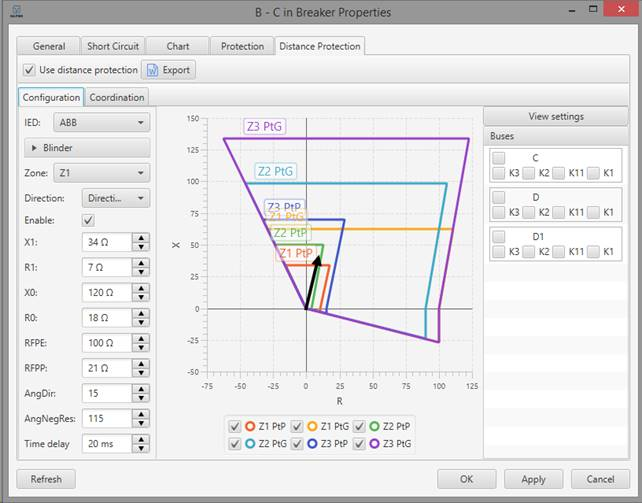Click the RFPE input field showing 100 Ω
The image size is (642, 503).
pyautogui.click(x=107, y=343)
